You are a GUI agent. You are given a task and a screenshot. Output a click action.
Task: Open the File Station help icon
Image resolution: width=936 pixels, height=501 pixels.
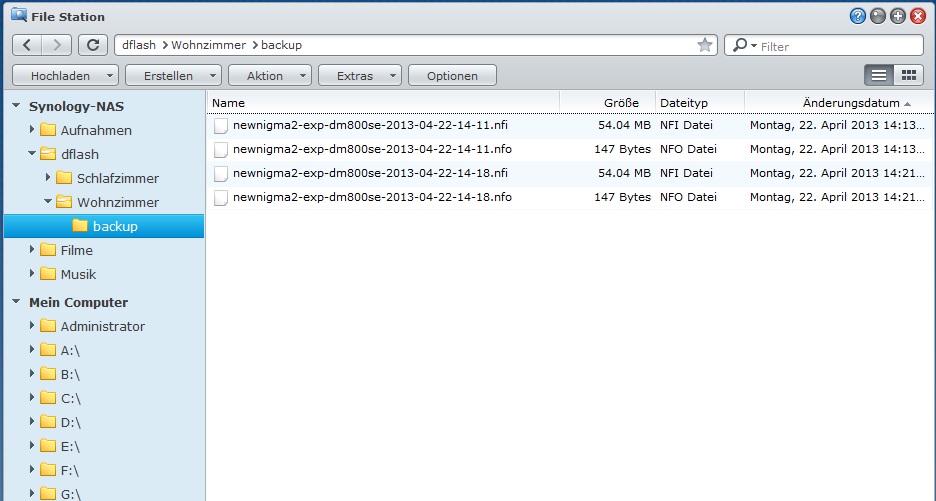858,16
